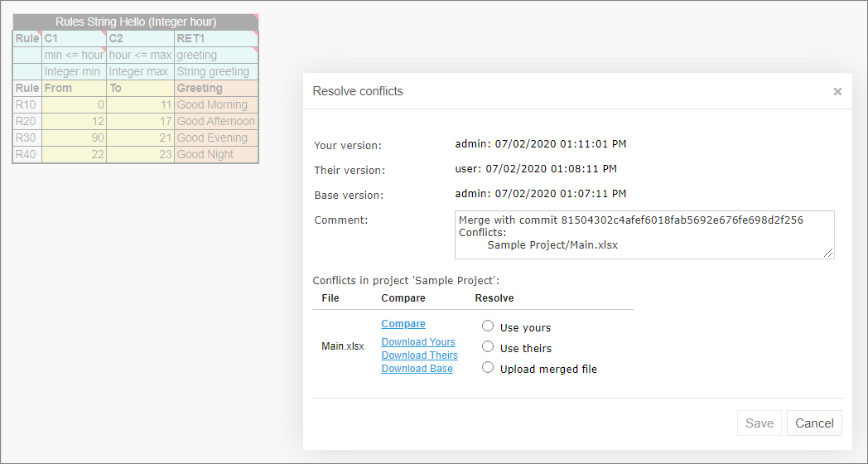Select the R30 From cell containing 90

click(x=75, y=138)
